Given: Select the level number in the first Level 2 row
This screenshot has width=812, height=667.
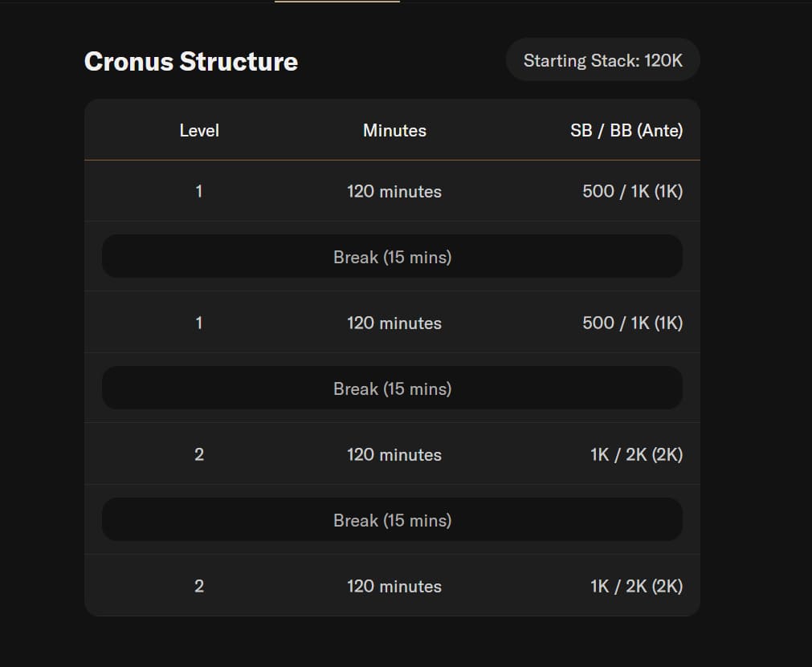Looking at the screenshot, I should click(x=199, y=454).
